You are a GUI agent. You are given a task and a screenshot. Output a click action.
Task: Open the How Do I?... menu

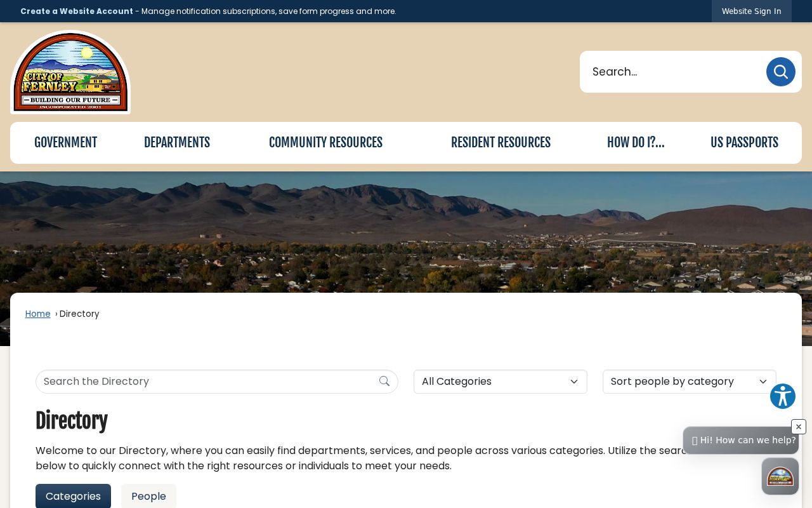point(636,143)
